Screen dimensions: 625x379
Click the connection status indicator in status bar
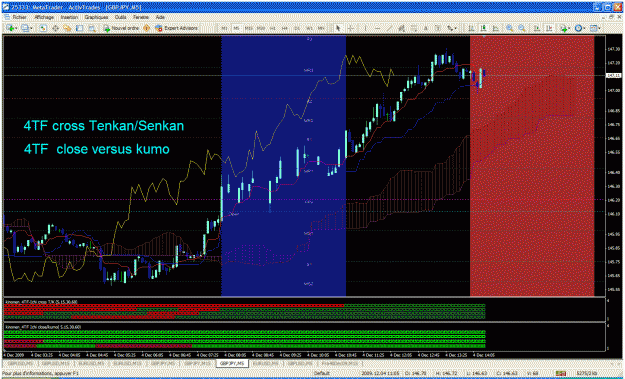(x=561, y=373)
